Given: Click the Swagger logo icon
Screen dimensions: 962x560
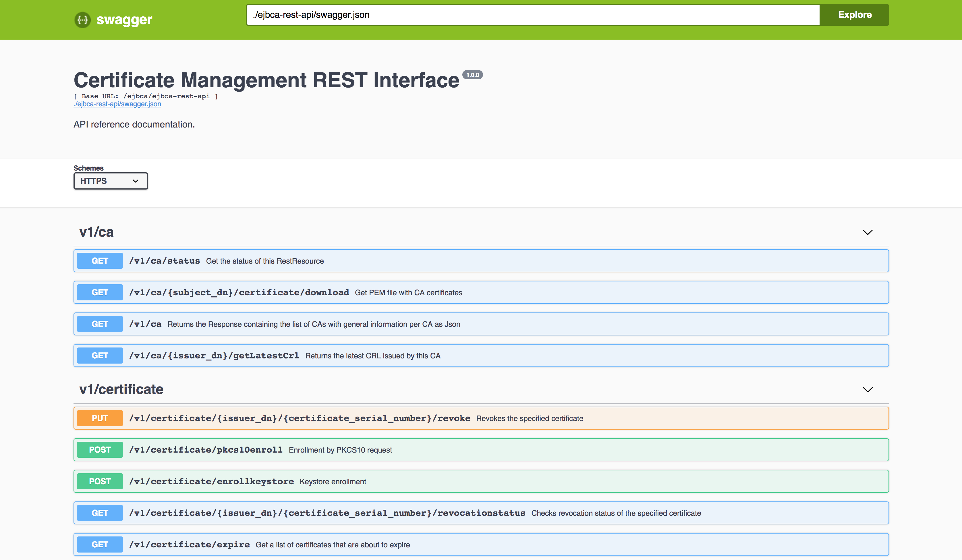Looking at the screenshot, I should pyautogui.click(x=82, y=20).
